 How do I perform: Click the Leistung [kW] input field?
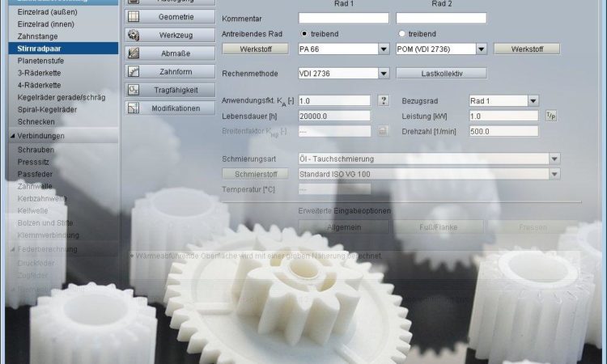point(503,116)
